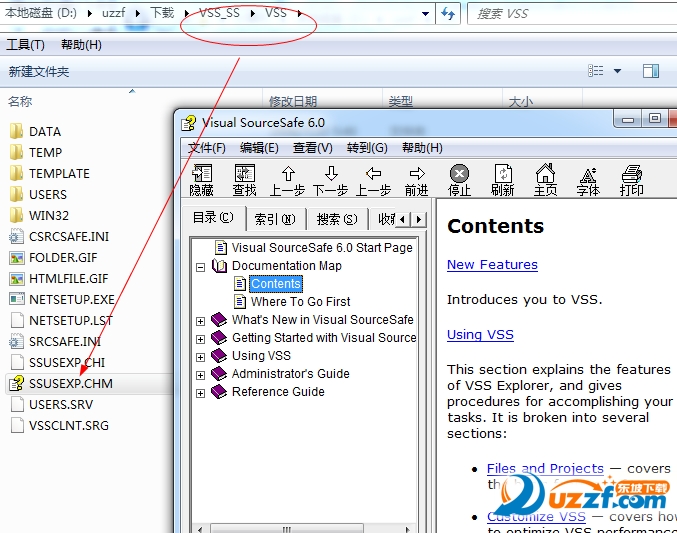Open the Using VSS link
The image size is (677, 533).
[x=480, y=335]
